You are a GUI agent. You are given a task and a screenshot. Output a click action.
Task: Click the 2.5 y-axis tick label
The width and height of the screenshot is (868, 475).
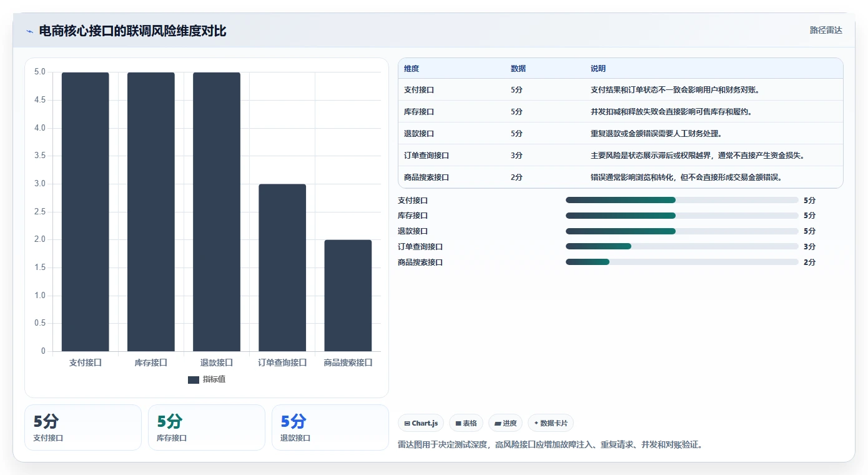click(x=40, y=212)
